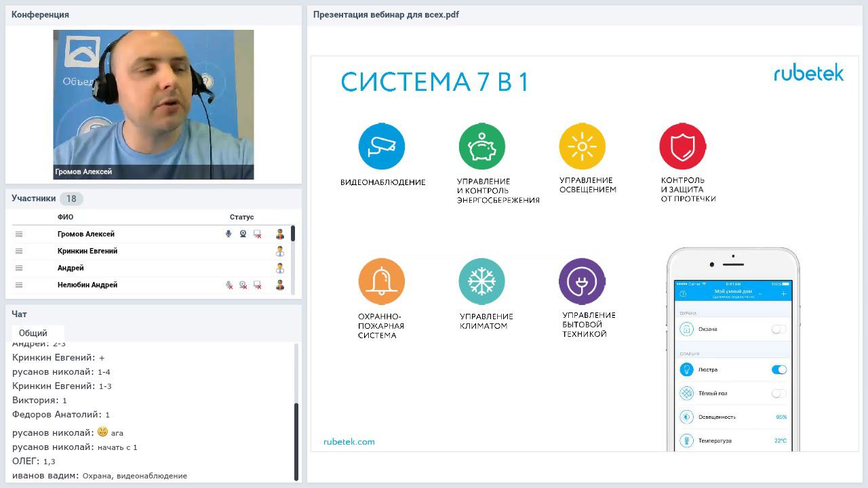Click the muted microphone icon for Нелюбин Андрей
This screenshot has height=488, width=868.
click(x=229, y=285)
